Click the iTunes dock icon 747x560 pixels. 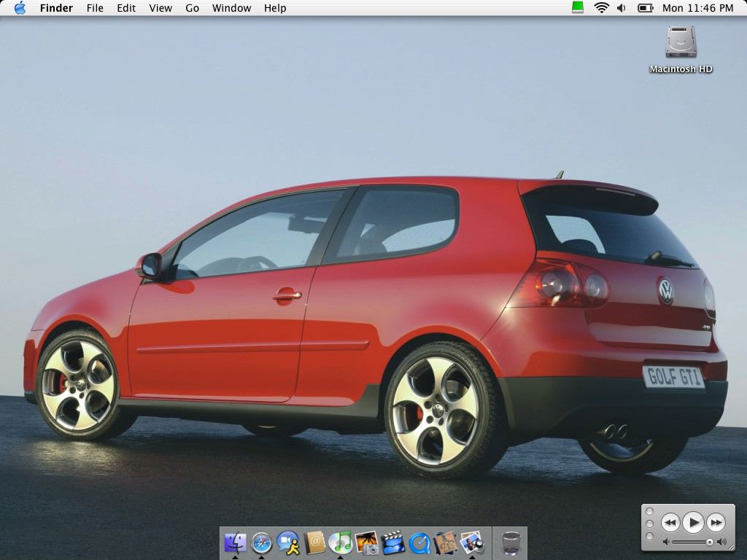pos(340,542)
